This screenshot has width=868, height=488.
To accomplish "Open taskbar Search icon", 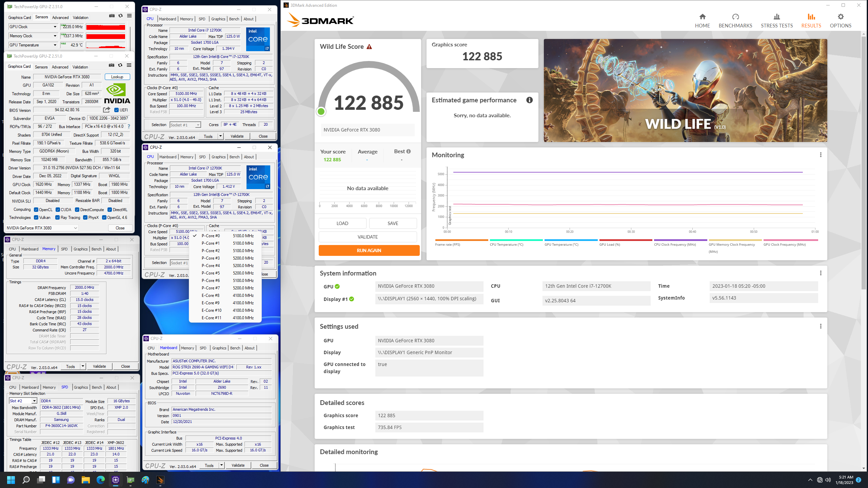I will point(26,480).
